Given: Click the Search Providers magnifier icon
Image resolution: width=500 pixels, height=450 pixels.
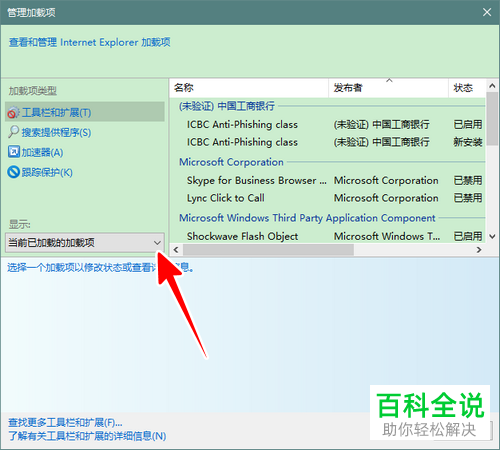Looking at the screenshot, I should point(14,132).
